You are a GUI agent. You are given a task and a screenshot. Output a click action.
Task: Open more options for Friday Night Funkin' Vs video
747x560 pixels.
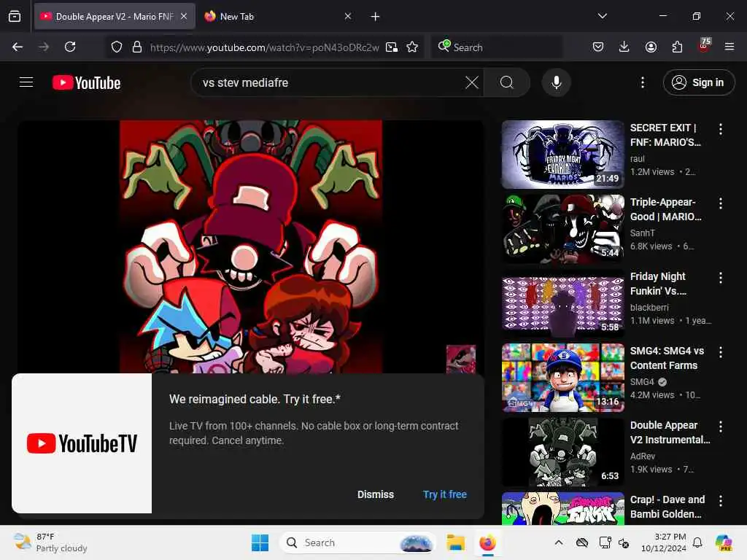coord(720,278)
